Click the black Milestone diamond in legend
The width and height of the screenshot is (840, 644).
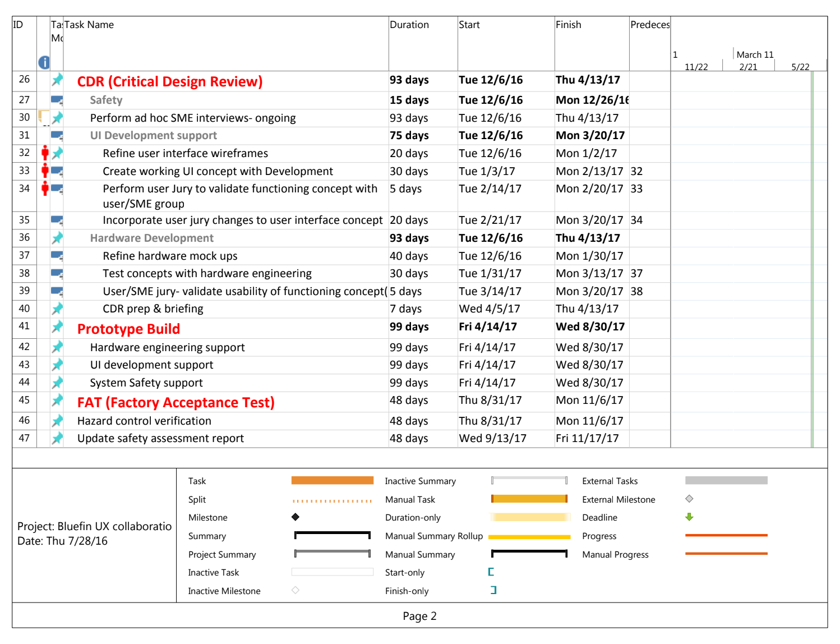(x=296, y=517)
